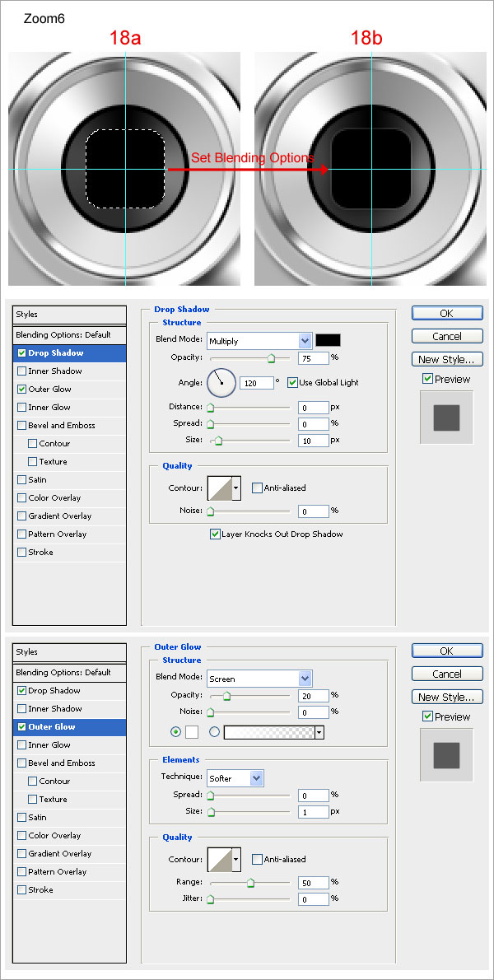Screen dimensions: 494x980
Task: Enable Color Overlay checkbox in Drop Shadow dialog
Action: [22, 498]
